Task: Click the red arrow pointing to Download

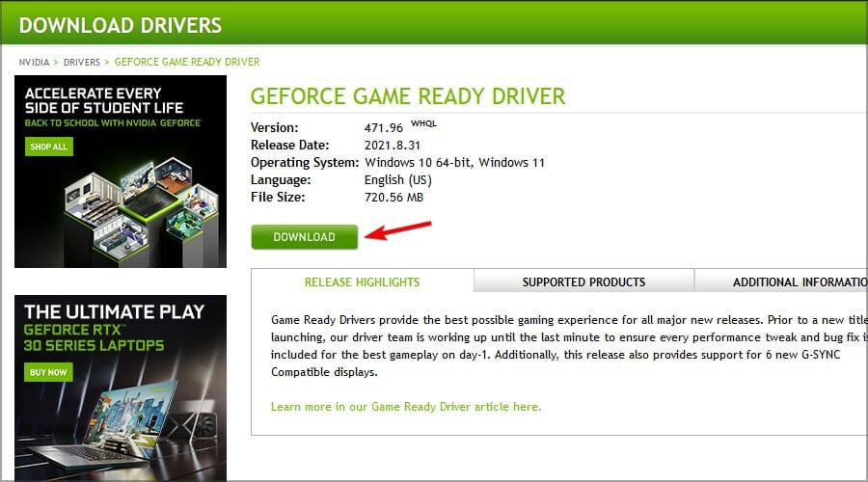Action: pyautogui.click(x=397, y=229)
